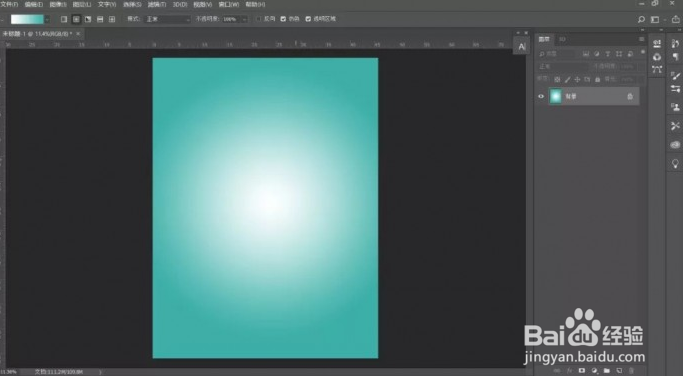The width and height of the screenshot is (683, 381).
Task: Open the status bar info arrow
Action: [100, 372]
